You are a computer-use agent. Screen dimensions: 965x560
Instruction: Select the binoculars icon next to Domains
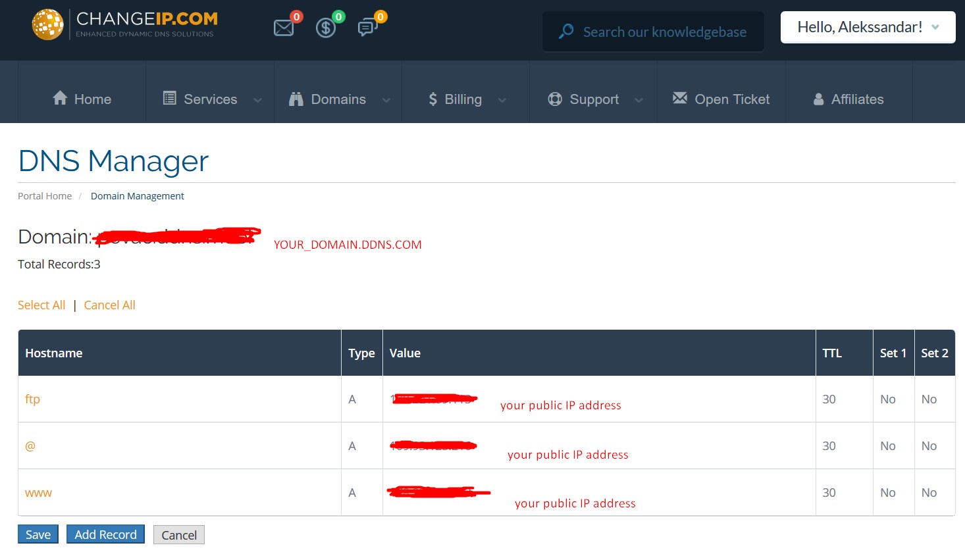(296, 99)
